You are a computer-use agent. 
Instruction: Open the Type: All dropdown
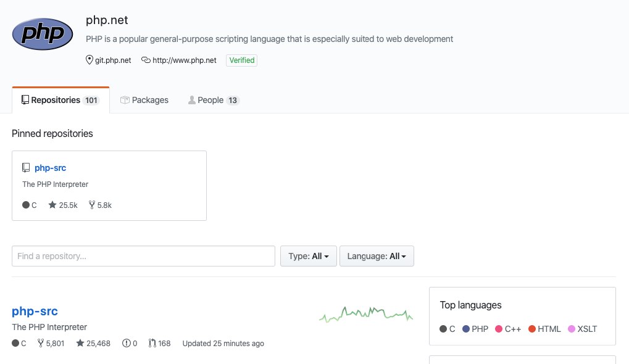point(308,256)
